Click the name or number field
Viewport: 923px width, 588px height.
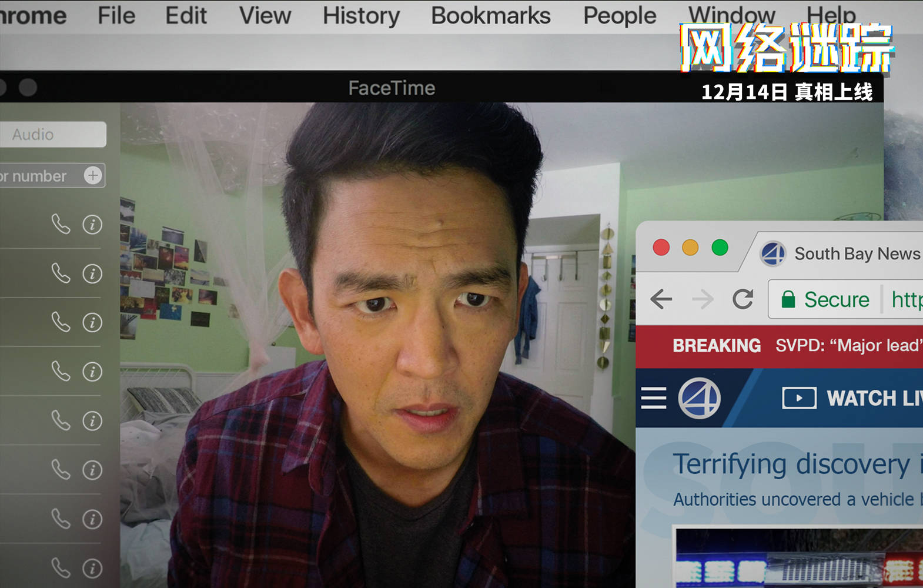coord(52,176)
